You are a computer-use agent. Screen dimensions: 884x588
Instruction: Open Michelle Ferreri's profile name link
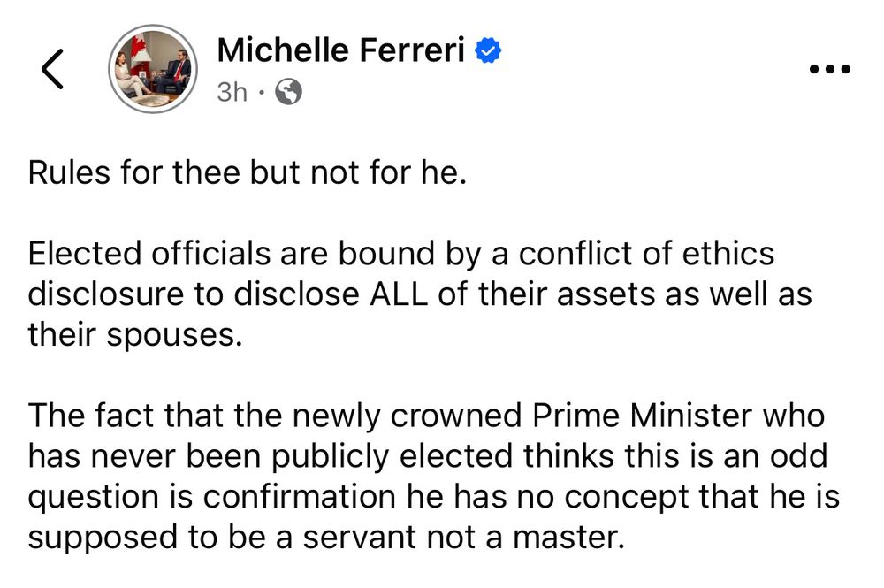click(x=341, y=51)
